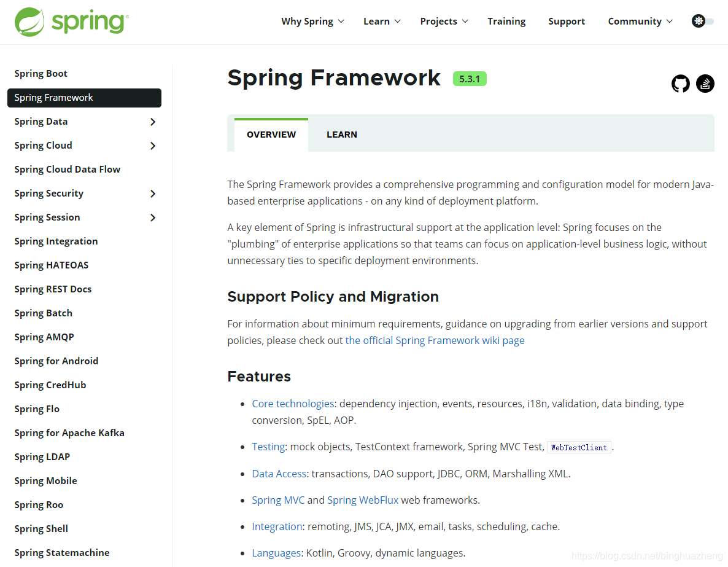Open the Spring WebFlux link
Screen dimensions: 728x567
click(363, 501)
